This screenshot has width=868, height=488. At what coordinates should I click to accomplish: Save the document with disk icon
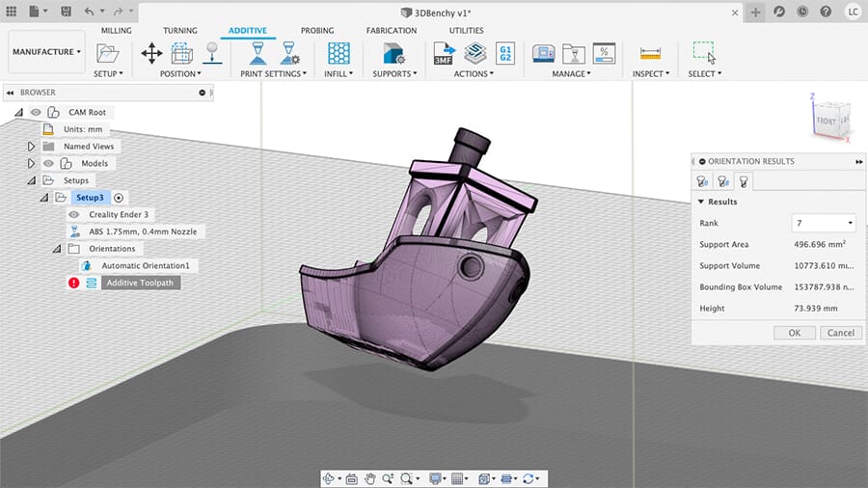(x=66, y=11)
